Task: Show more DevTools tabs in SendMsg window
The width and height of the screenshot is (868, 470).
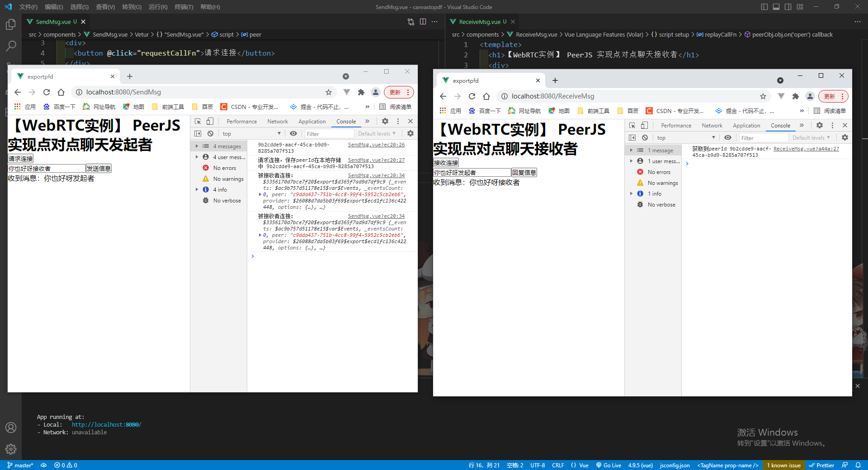Action: [x=367, y=121]
